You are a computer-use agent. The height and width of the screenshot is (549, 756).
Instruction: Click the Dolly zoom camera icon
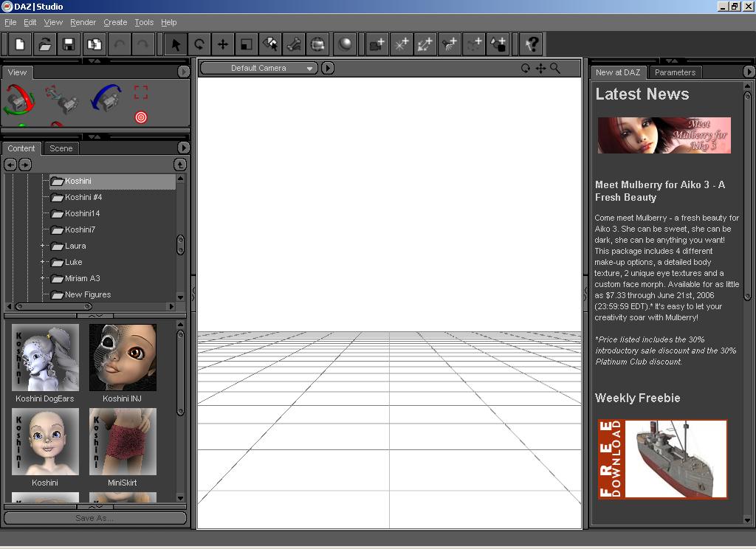(63, 100)
